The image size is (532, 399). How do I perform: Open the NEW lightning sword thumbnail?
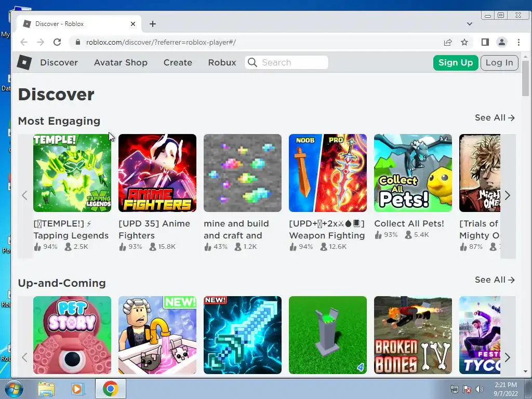243,335
